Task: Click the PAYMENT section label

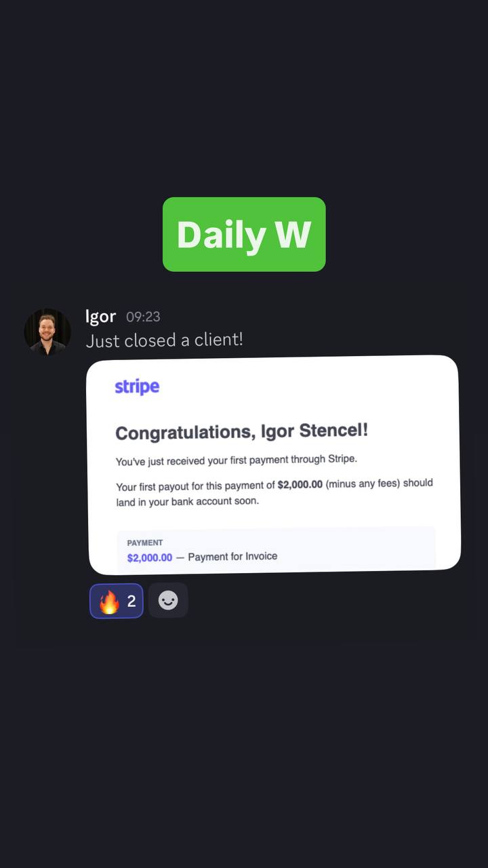Action: coord(145,542)
